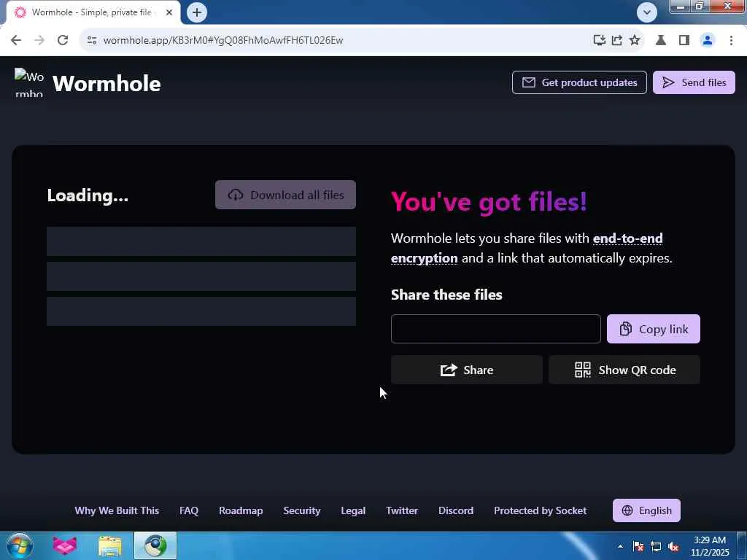Click Get product updates button

(579, 82)
